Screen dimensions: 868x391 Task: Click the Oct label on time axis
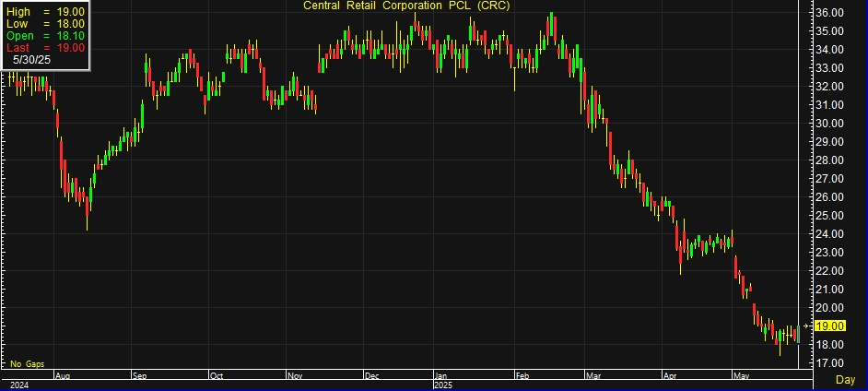click(216, 376)
